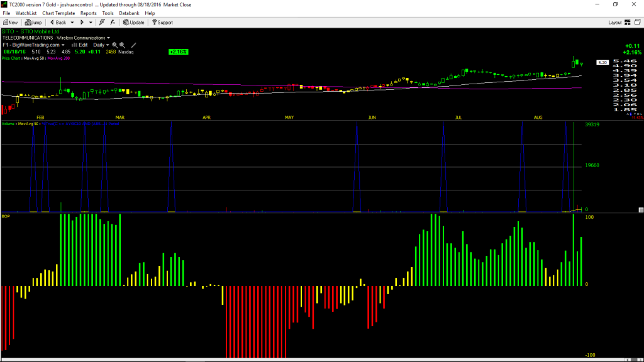Image resolution: width=644 pixels, height=362 pixels.
Task: Select the drawing line tool
Action: click(133, 45)
